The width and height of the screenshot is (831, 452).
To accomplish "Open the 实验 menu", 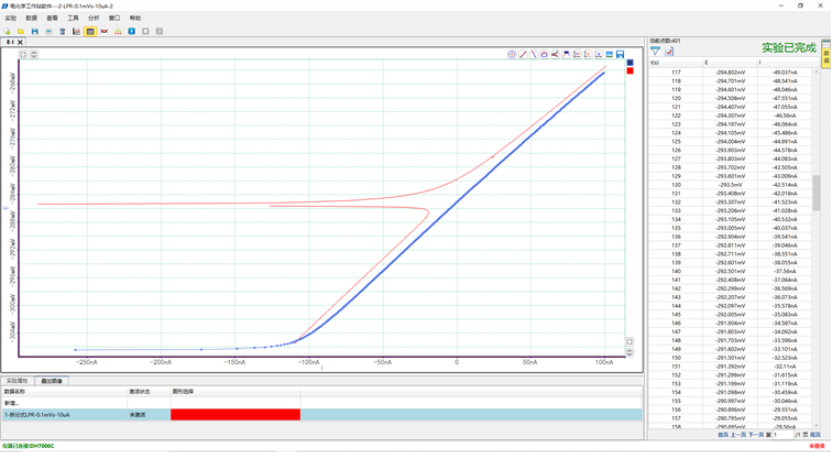I will pyautogui.click(x=11, y=18).
